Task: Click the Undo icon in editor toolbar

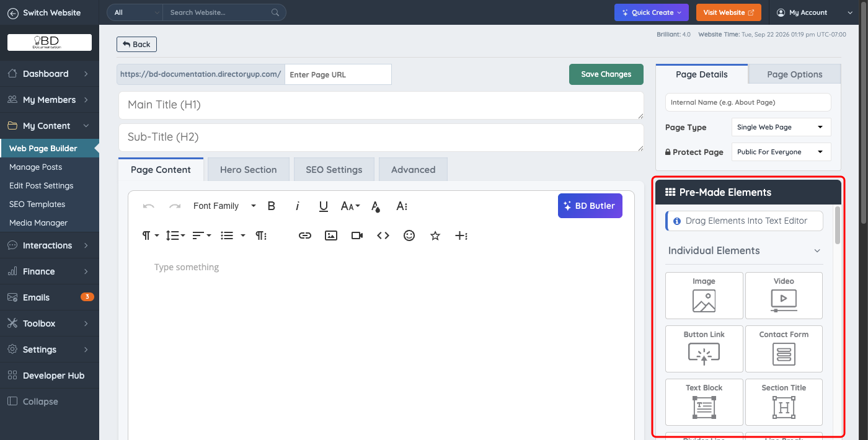Action: [148, 206]
